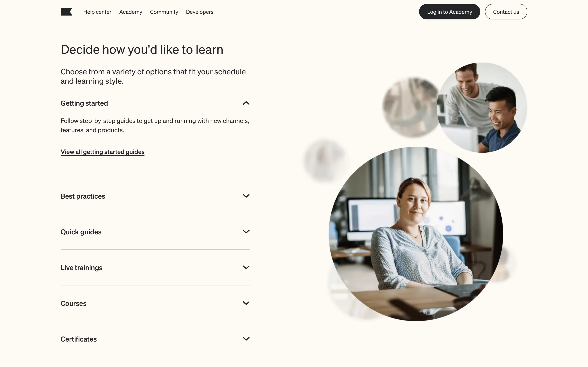Click the Log in to Academy button
The height and width of the screenshot is (367, 588).
point(450,12)
